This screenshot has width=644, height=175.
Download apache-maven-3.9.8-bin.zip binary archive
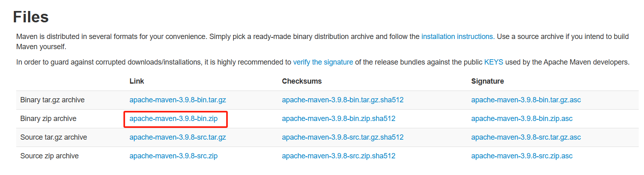[x=173, y=119]
